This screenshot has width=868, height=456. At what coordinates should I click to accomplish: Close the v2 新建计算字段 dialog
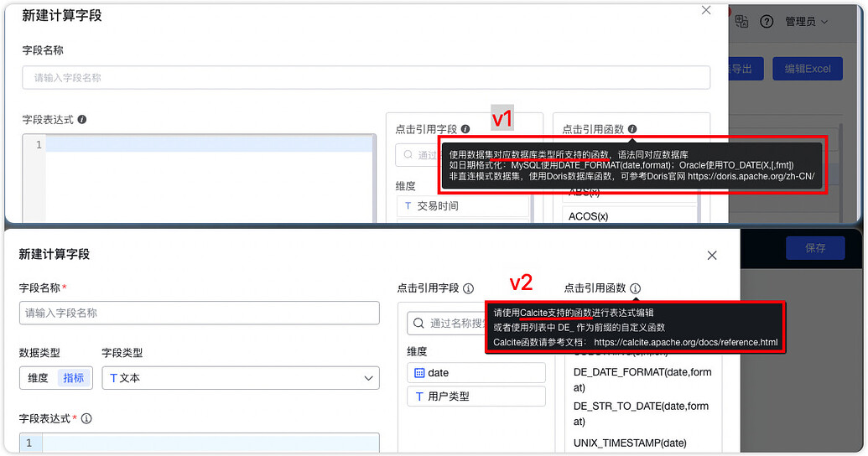coord(712,255)
